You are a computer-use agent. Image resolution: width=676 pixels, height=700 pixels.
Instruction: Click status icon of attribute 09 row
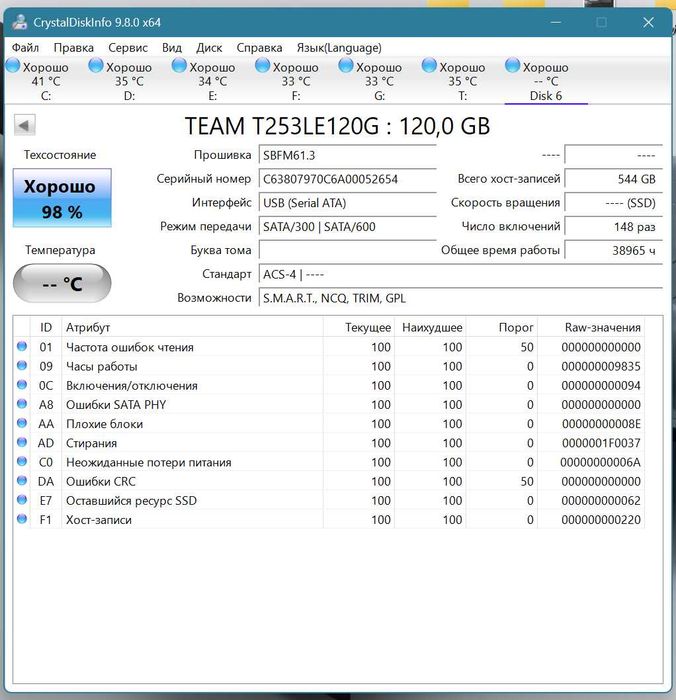tap(22, 366)
